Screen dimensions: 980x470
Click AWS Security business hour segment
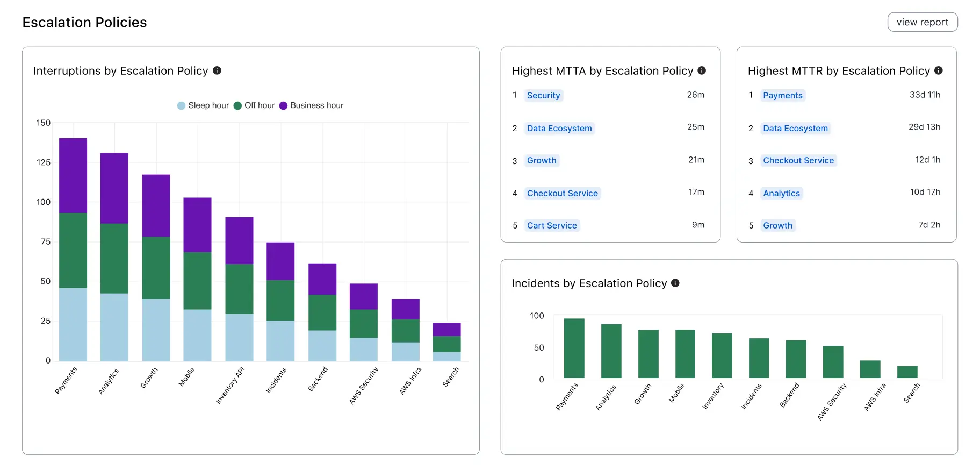[x=364, y=296]
